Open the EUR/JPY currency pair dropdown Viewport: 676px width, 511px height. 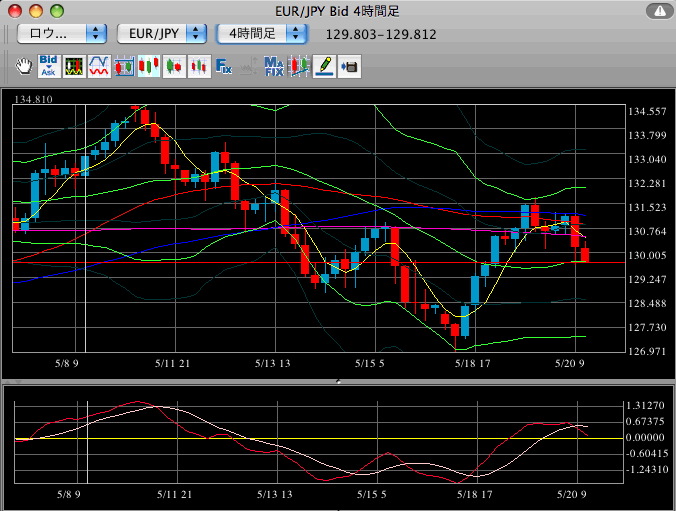(162, 34)
